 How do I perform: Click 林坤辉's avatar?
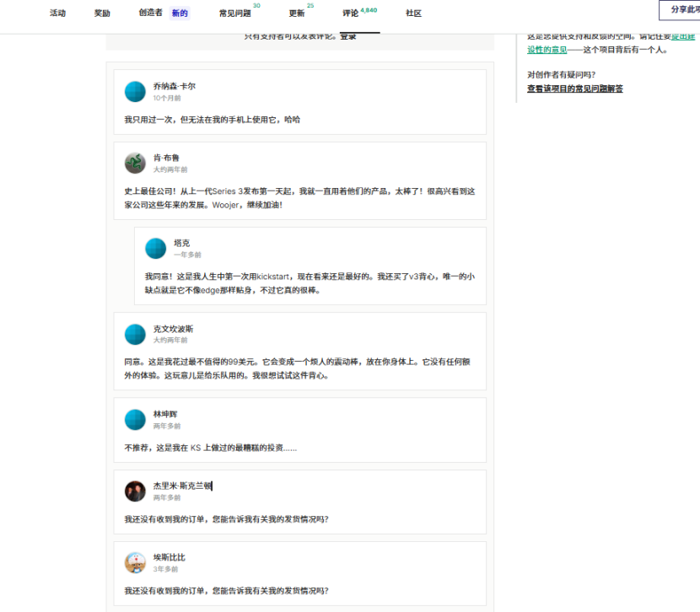coord(135,420)
